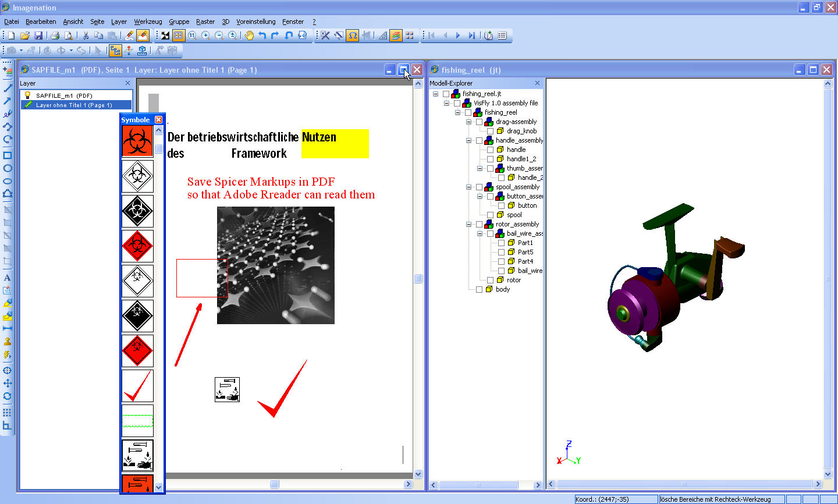Check the drag_knob checkbox
Image resolution: width=838 pixels, height=504 pixels.
490,131
